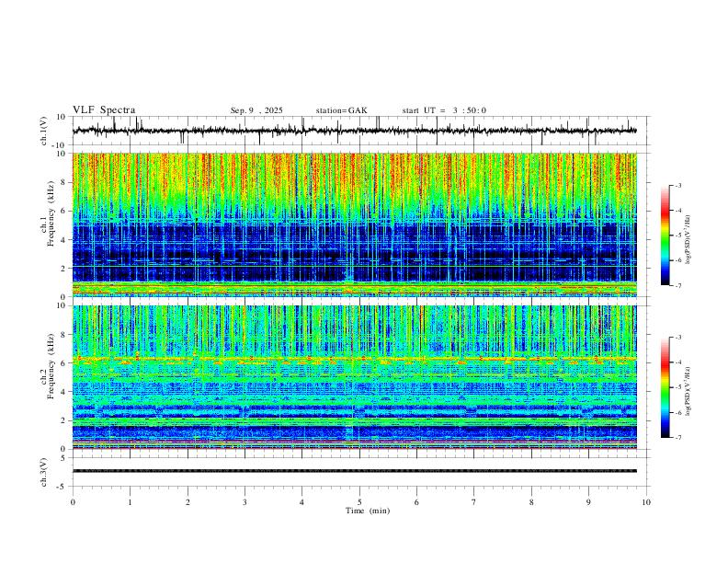
Task: Click the ch.1 color bar "log(PSD)" label
Action: point(688,240)
